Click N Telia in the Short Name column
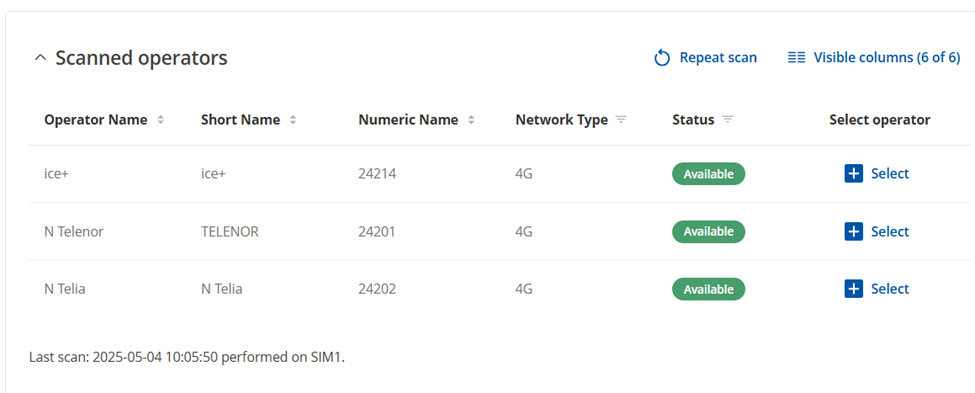The height and width of the screenshot is (393, 975). tap(221, 289)
